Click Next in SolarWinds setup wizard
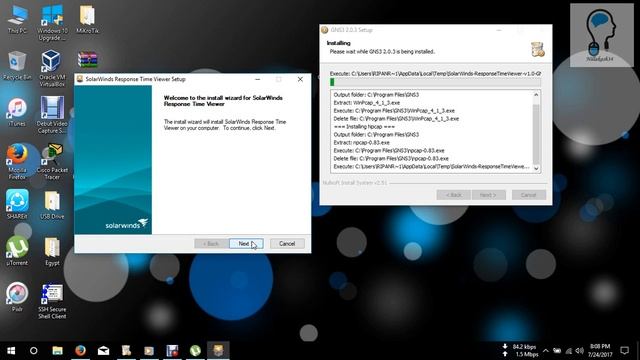This screenshot has width=640, height=360. point(246,244)
